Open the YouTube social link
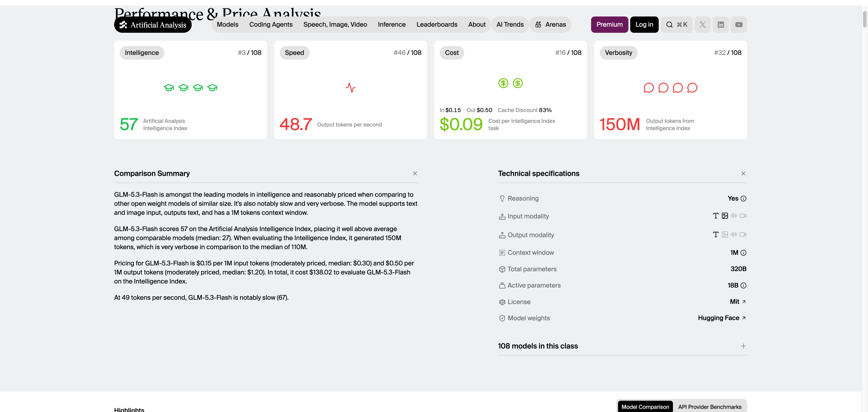Viewport: 868px width, 412px height. 739,25
